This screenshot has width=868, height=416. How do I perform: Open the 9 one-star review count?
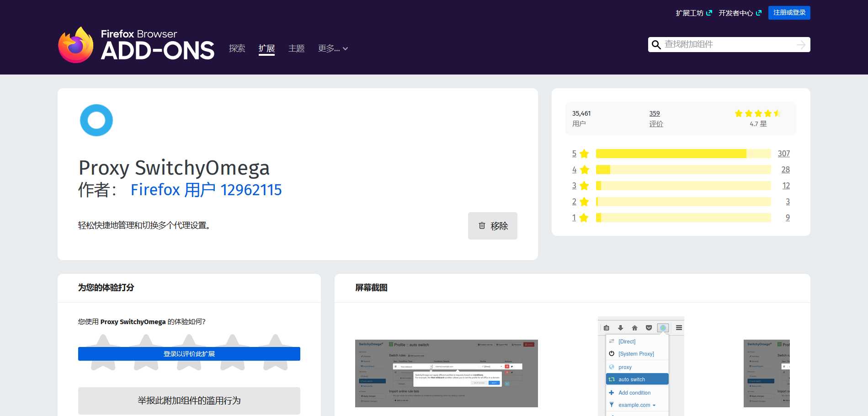click(788, 218)
